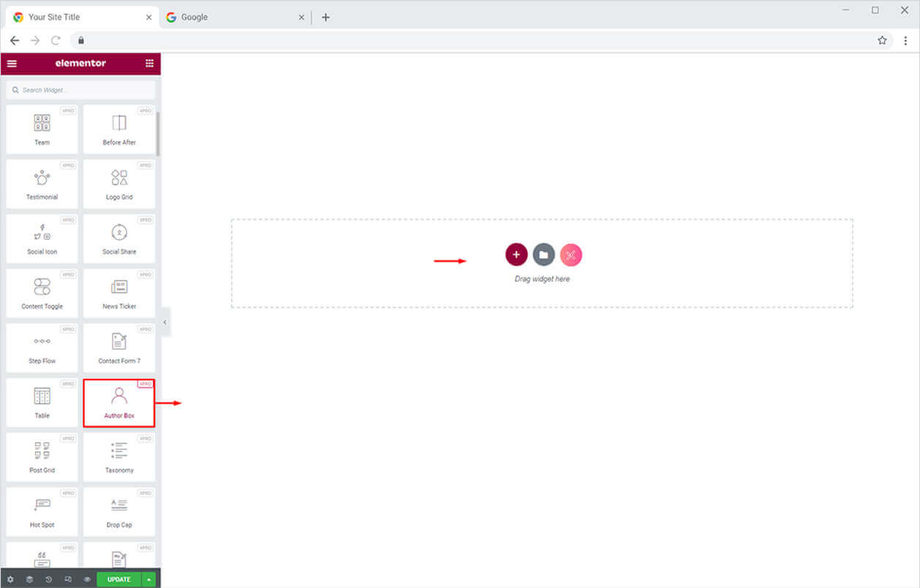The image size is (920, 588).
Task: Open the widgets grid panel icon
Action: click(x=149, y=64)
